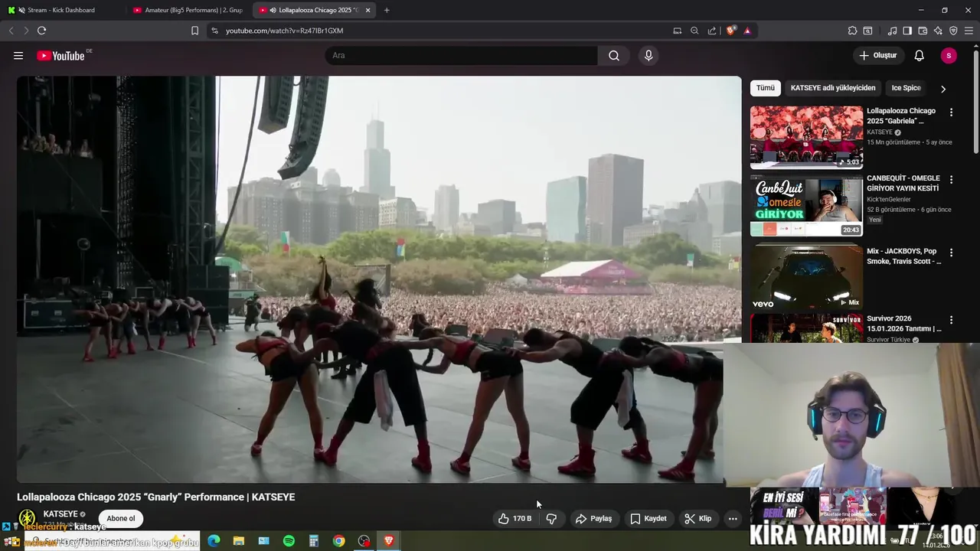
Task: Save the video with Kaydet
Action: point(648,519)
